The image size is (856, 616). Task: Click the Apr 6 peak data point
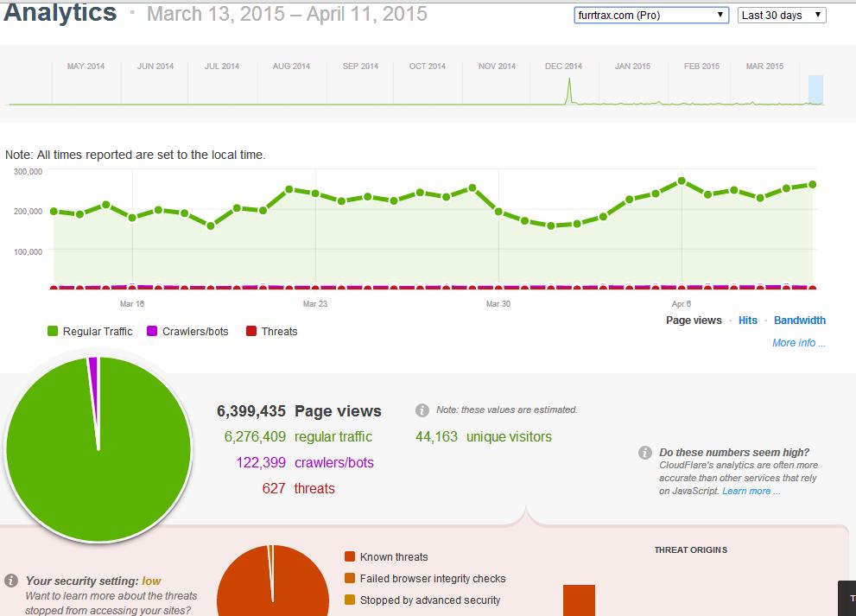click(682, 181)
